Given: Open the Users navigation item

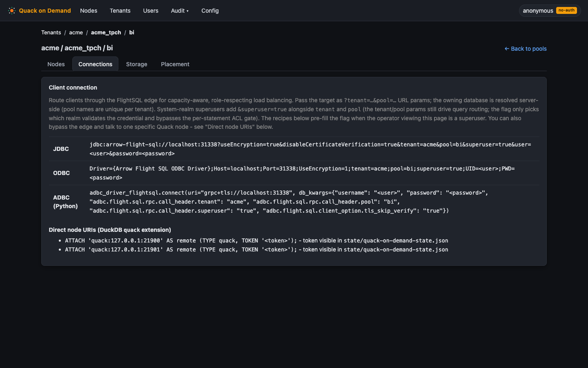Looking at the screenshot, I should tap(151, 11).
